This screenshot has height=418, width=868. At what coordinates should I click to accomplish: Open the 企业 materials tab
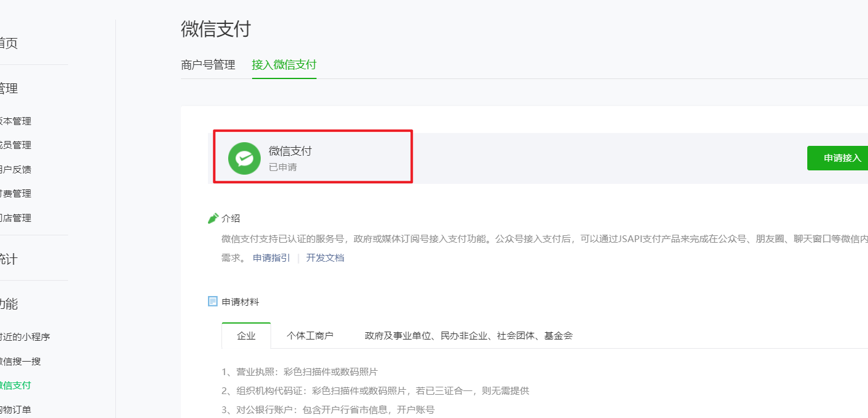[246, 335]
